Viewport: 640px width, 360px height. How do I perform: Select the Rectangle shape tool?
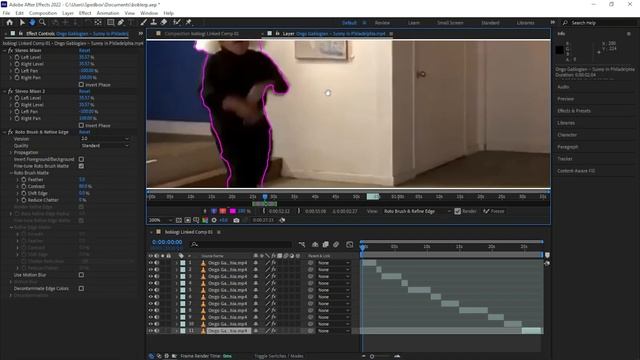point(110,22)
